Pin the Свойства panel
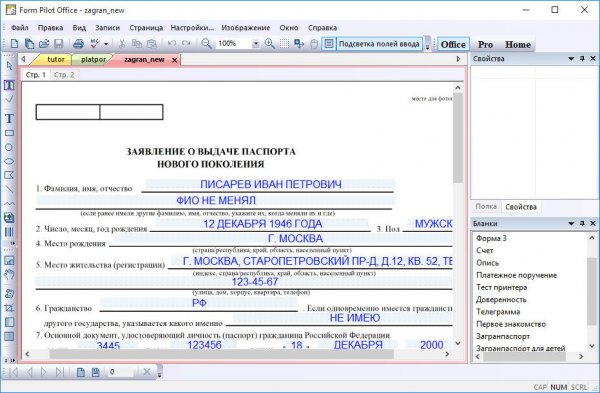The height and width of the screenshot is (393, 600). pos(582,59)
